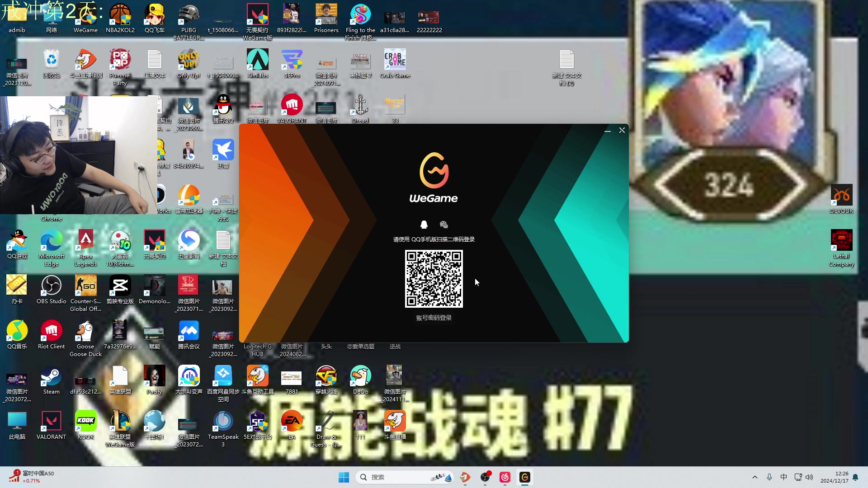Open KOOK desktop icon
Viewport: 868px width, 488px height.
86,426
